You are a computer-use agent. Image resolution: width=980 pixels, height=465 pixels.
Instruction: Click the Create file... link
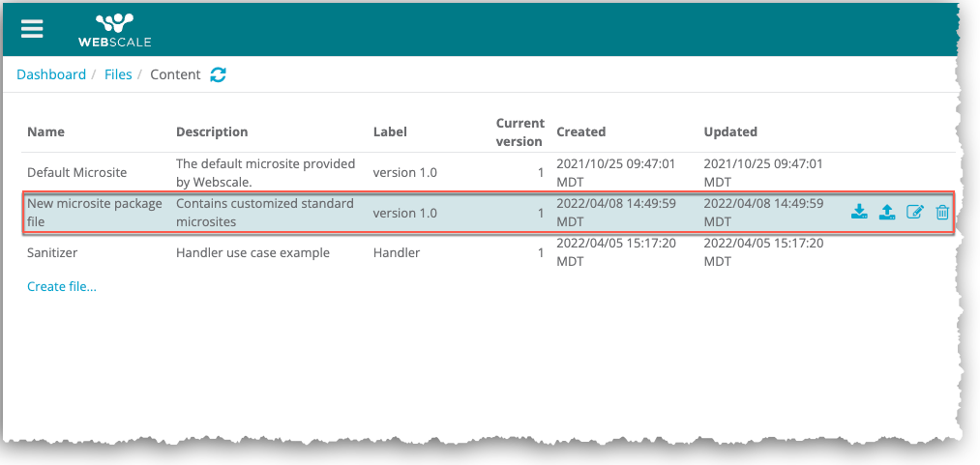click(x=62, y=286)
